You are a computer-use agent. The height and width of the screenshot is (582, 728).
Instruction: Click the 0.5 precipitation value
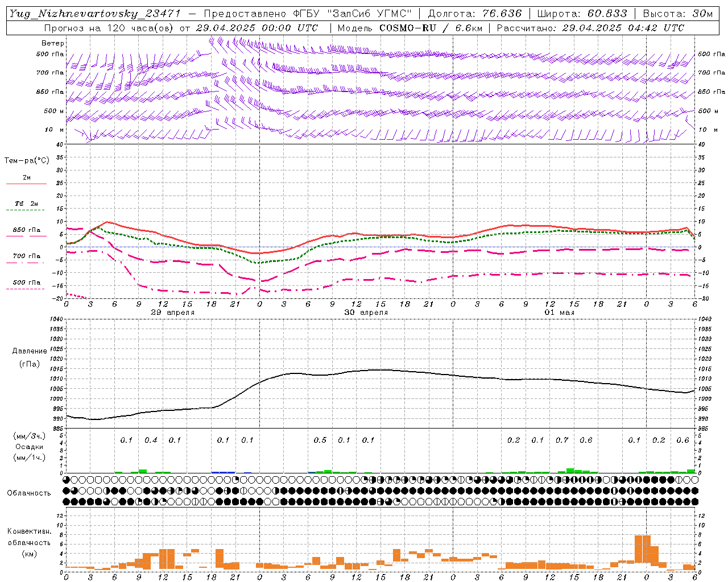(x=320, y=440)
